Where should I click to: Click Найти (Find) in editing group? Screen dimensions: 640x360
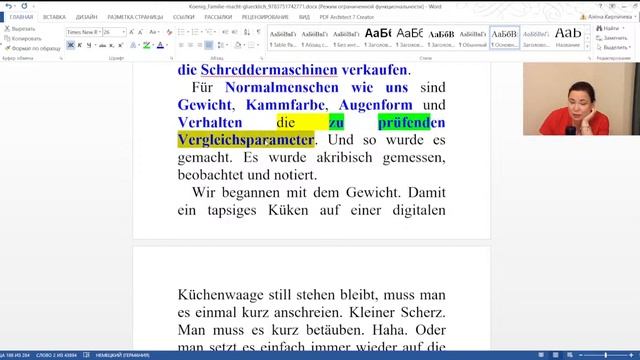click(610, 28)
